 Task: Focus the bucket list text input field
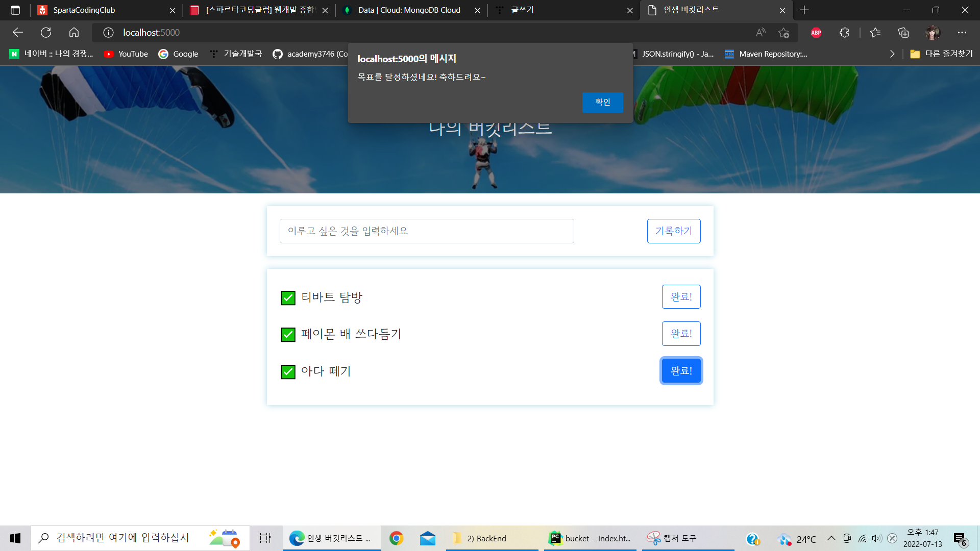[x=426, y=231]
